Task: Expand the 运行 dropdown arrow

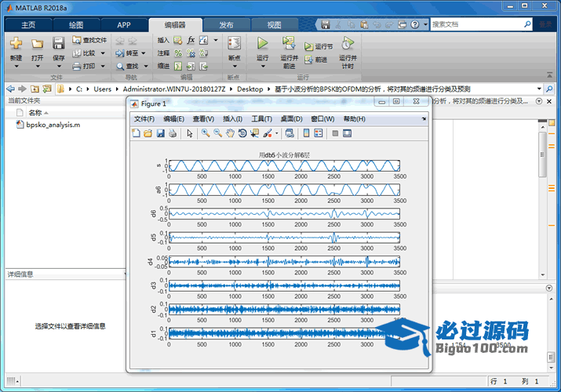Action: point(263,67)
